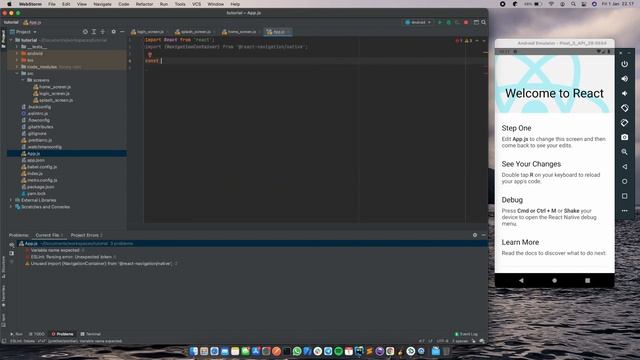Open Event Log in status bar

466,334
